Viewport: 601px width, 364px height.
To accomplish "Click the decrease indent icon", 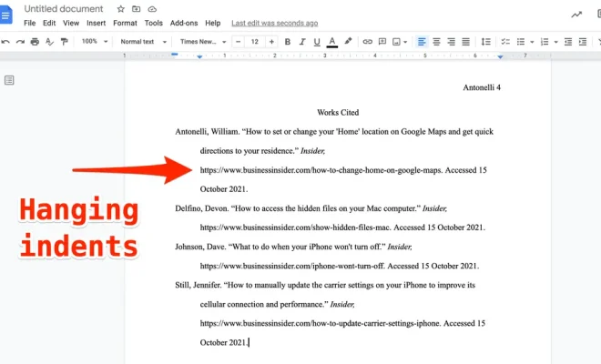I will tap(568, 42).
